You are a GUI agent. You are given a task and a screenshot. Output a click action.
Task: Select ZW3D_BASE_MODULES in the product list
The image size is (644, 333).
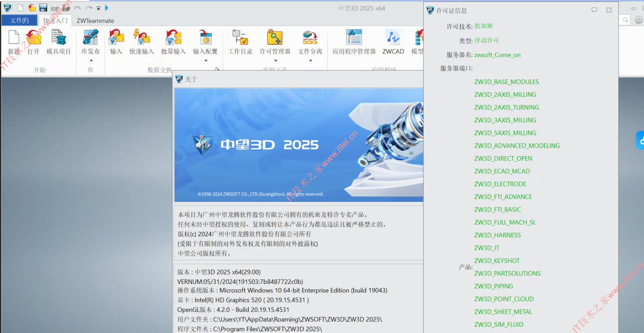coord(506,82)
